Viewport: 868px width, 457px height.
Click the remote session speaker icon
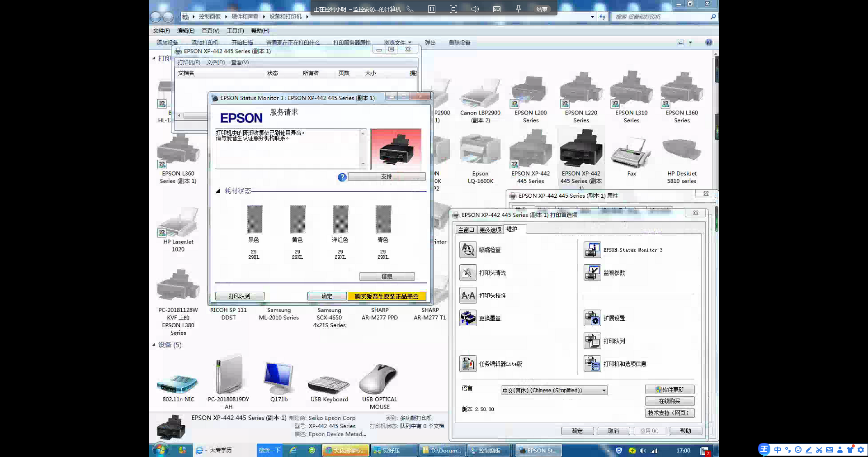(475, 9)
